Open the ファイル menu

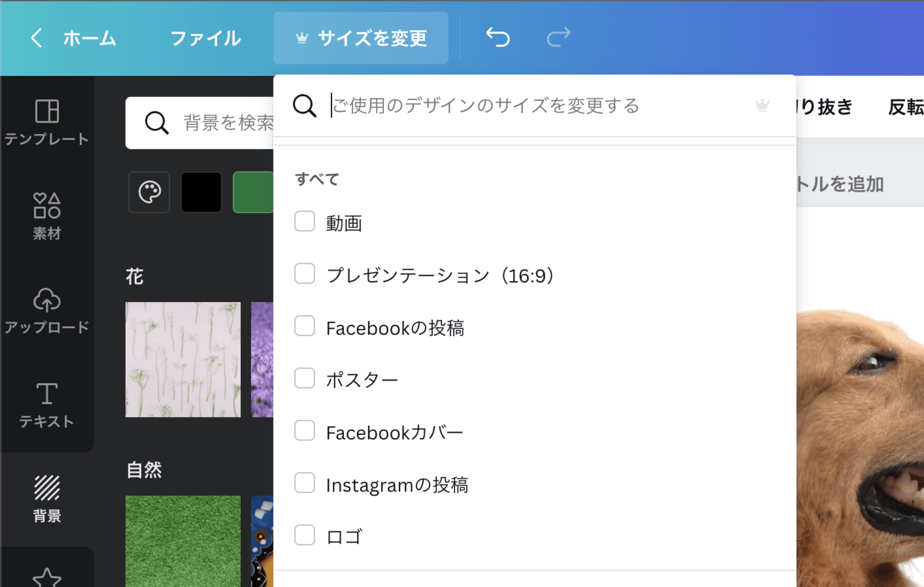click(206, 38)
